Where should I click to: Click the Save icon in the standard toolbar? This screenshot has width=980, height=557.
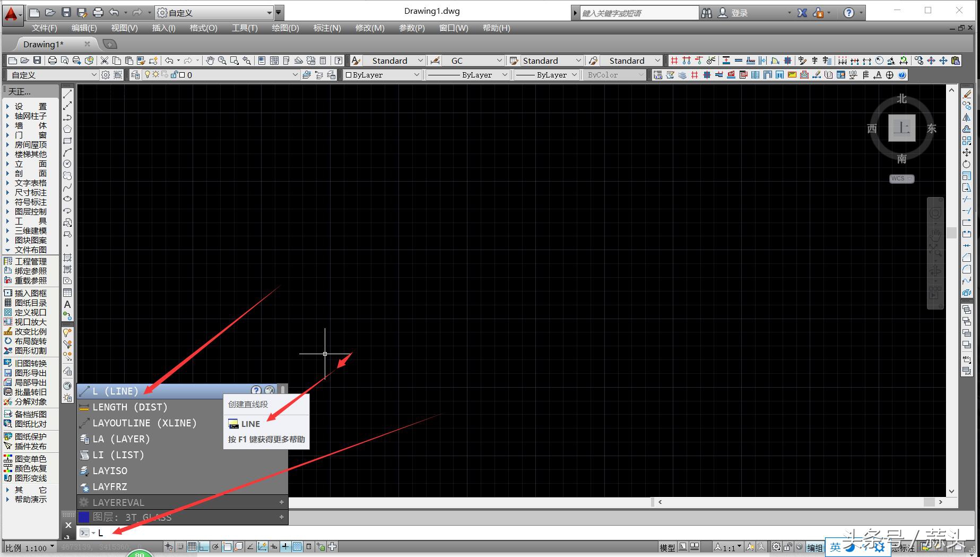pyautogui.click(x=37, y=61)
